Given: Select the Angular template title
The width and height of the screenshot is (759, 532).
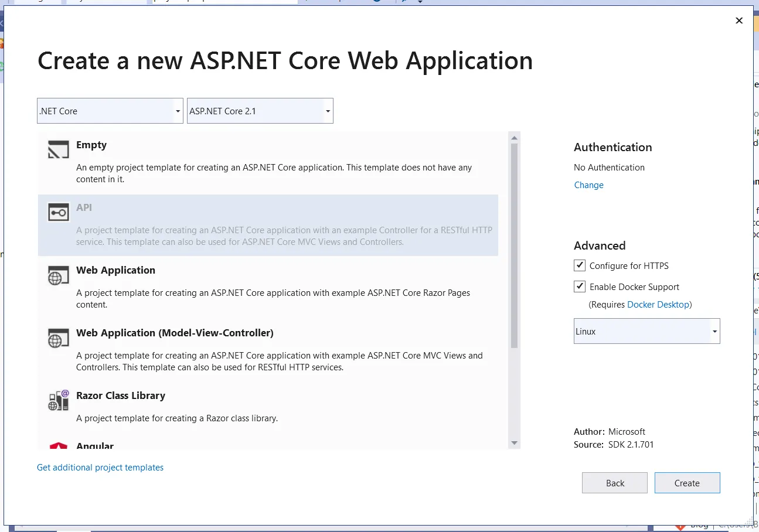Looking at the screenshot, I should tap(95, 446).
